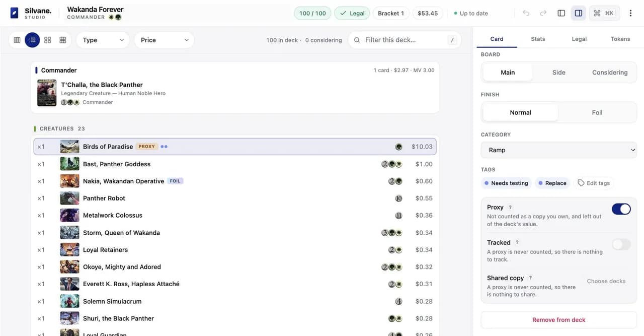Click the Bracket 1 pill
The image size is (644, 336).
[391, 13]
